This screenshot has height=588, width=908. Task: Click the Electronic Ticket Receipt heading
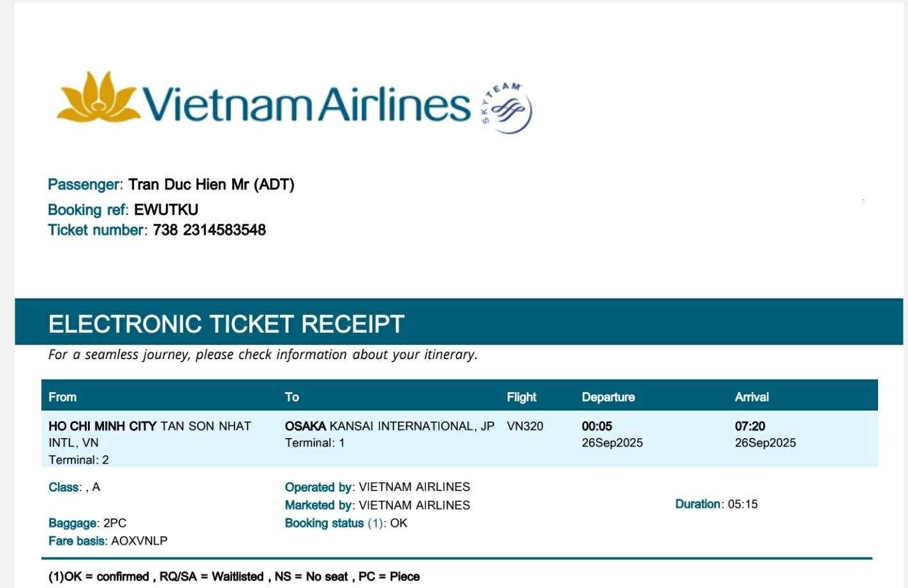226,324
